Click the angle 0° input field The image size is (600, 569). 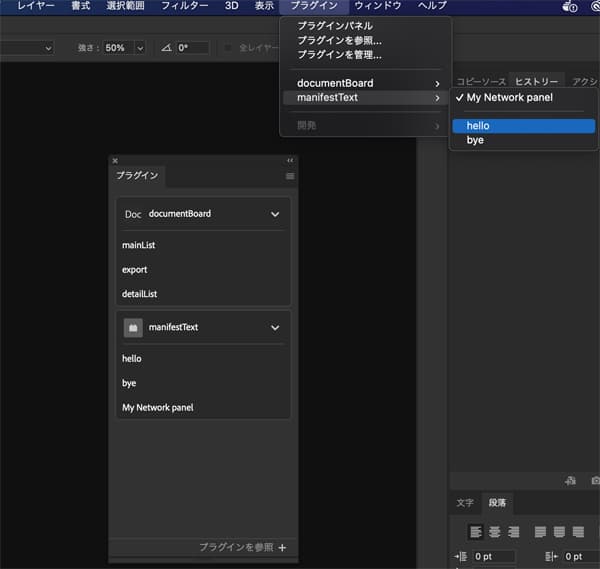click(192, 48)
